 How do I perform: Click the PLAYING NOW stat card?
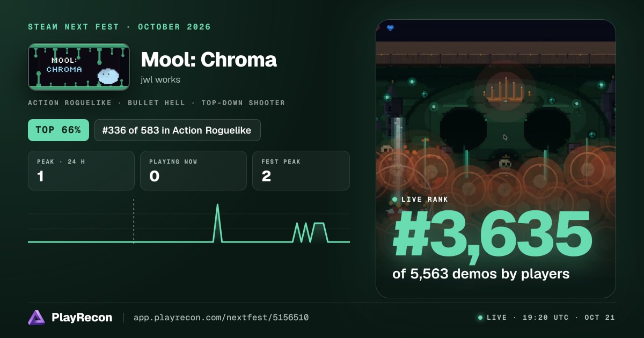193,171
